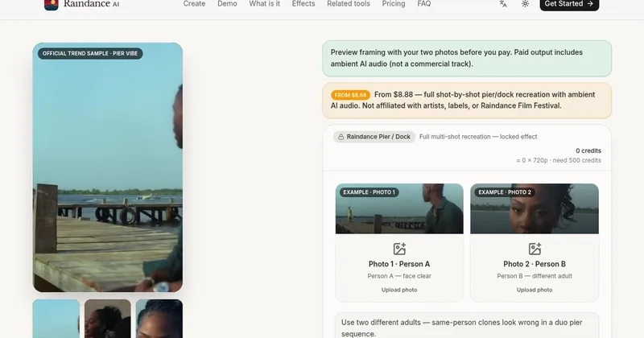644x338 pixels.
Task: Click the add-image icon for Photo 1
Action: click(399, 249)
